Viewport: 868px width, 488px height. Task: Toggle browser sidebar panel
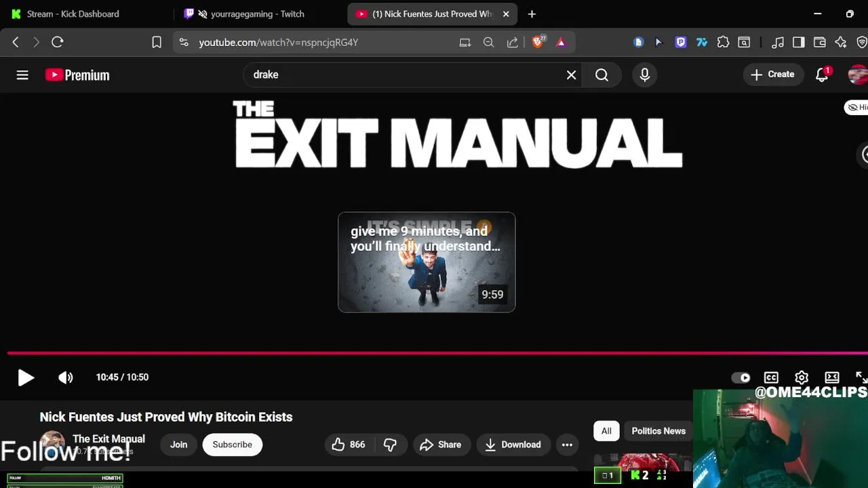[x=799, y=42]
